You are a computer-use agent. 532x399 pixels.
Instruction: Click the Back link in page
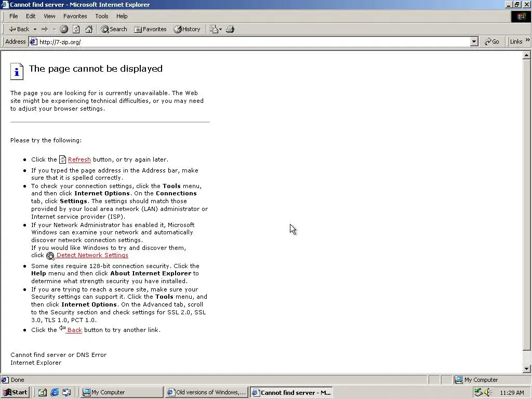74,330
